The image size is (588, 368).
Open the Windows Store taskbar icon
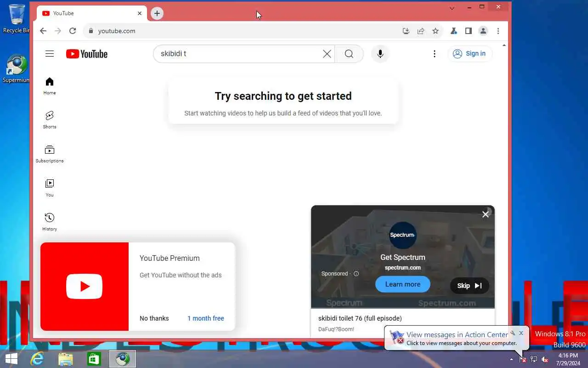click(94, 359)
